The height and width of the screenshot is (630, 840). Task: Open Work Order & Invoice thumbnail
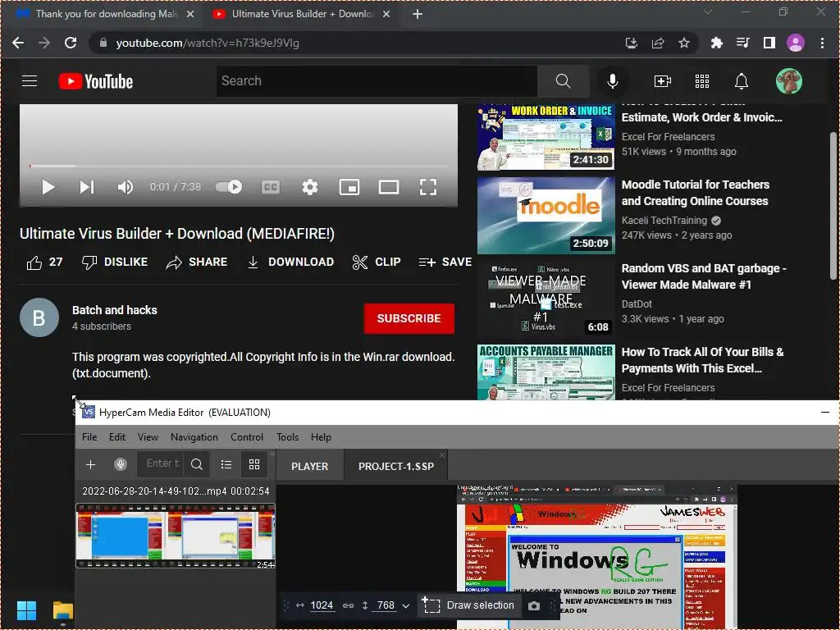pyautogui.click(x=546, y=137)
